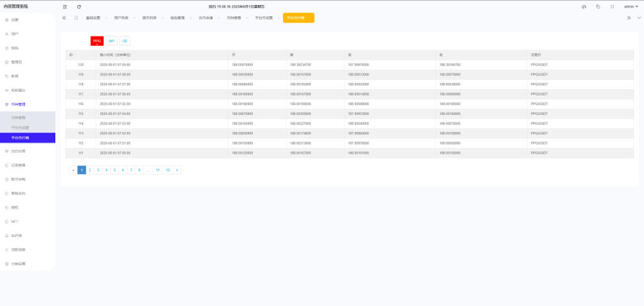Select the GE coin button
This screenshot has width=644, height=306.
[125, 41]
